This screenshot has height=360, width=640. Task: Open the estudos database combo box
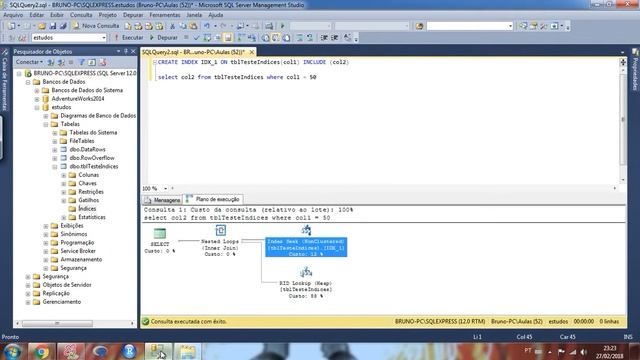click(69, 38)
